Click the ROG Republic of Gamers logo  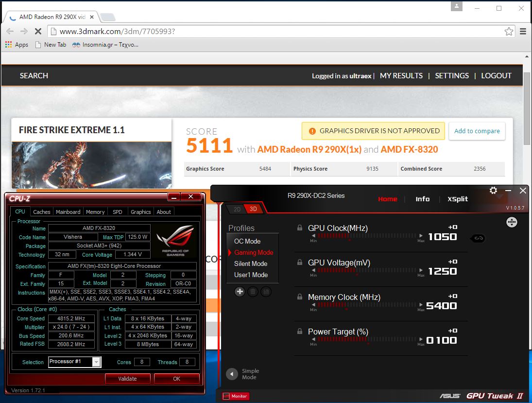175,241
